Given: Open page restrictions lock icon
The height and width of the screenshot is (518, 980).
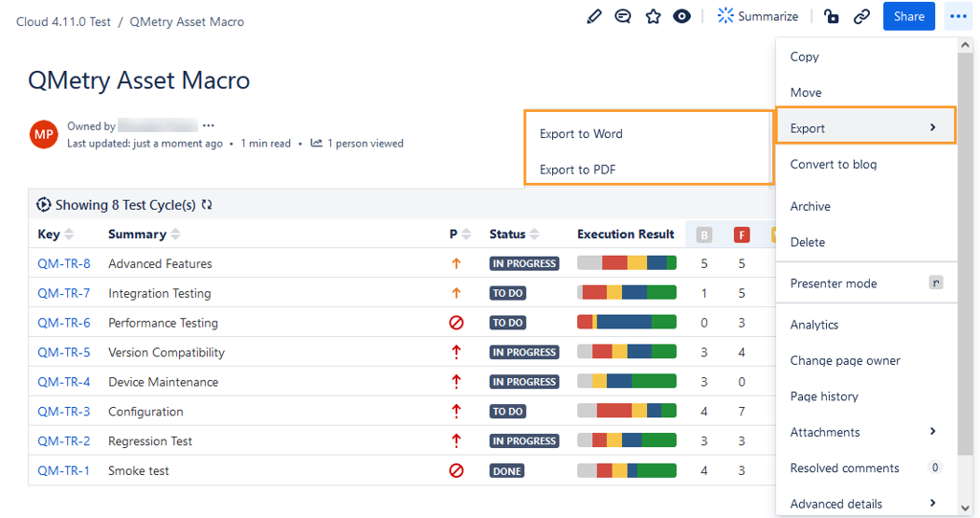Looking at the screenshot, I should (832, 16).
